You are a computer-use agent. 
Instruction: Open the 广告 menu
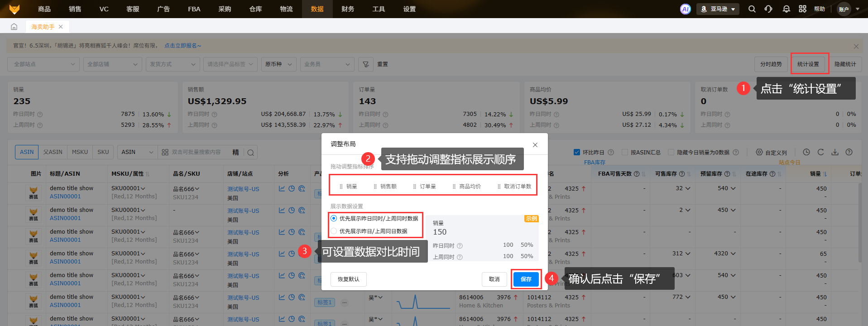click(163, 9)
